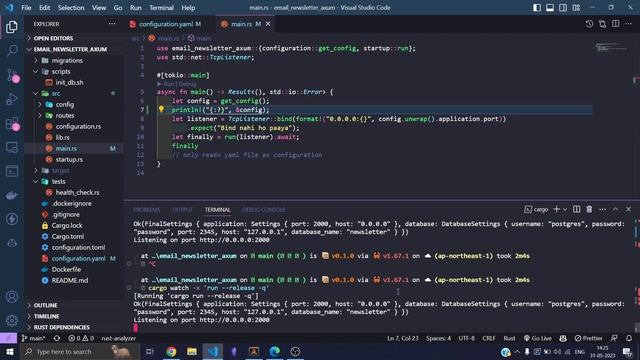Open timeline history icon in editor toolbar

click(589, 24)
